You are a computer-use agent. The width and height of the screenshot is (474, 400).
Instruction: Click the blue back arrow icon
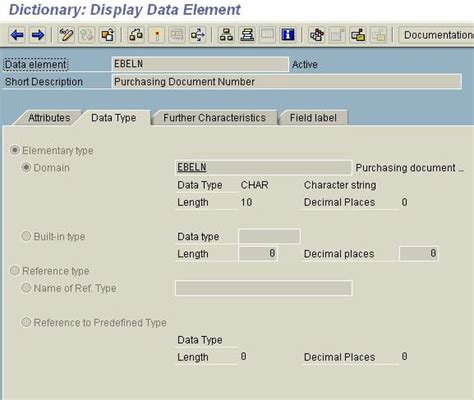[x=17, y=35]
